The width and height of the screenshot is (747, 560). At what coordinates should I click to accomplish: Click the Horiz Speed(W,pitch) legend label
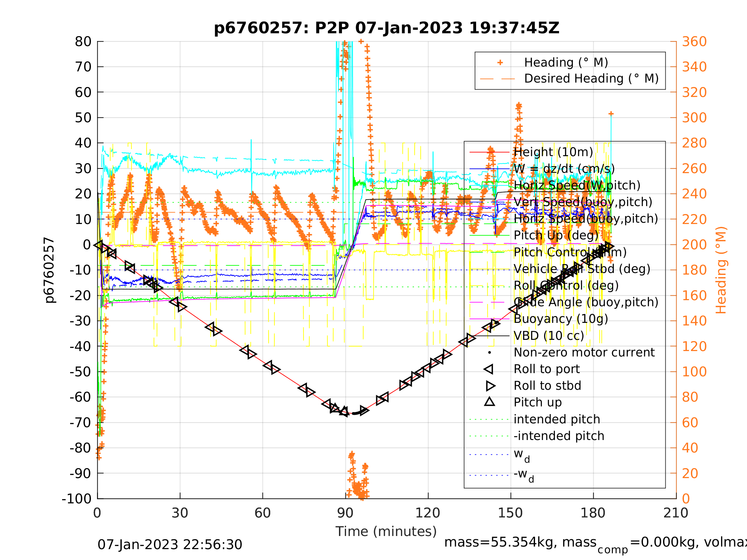coord(577,185)
